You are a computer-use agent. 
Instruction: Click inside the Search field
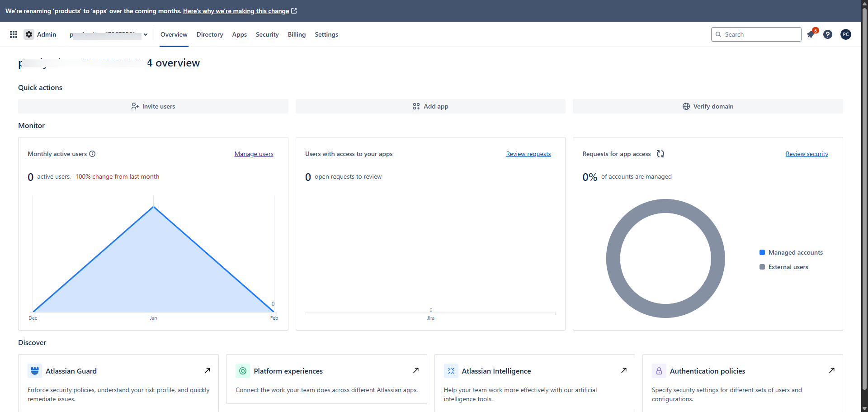pyautogui.click(x=756, y=34)
